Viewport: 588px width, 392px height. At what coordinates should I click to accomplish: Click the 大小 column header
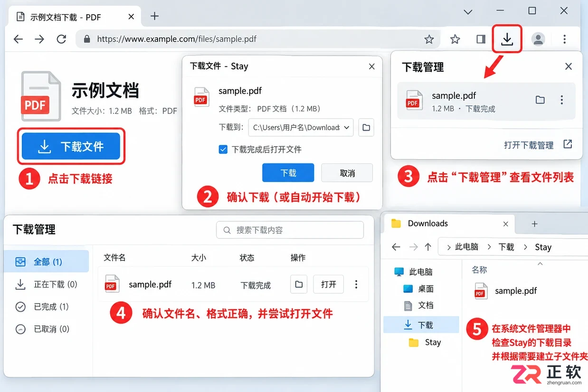point(199,258)
